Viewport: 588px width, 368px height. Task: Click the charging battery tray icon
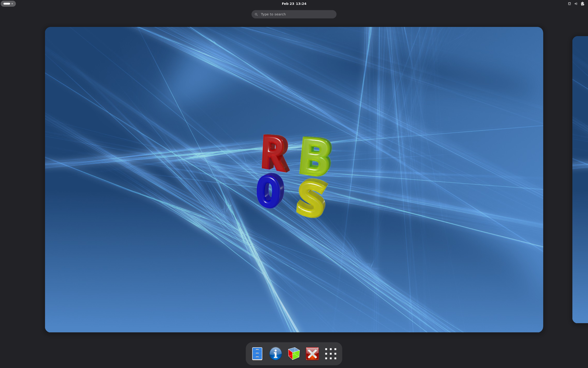582,4
